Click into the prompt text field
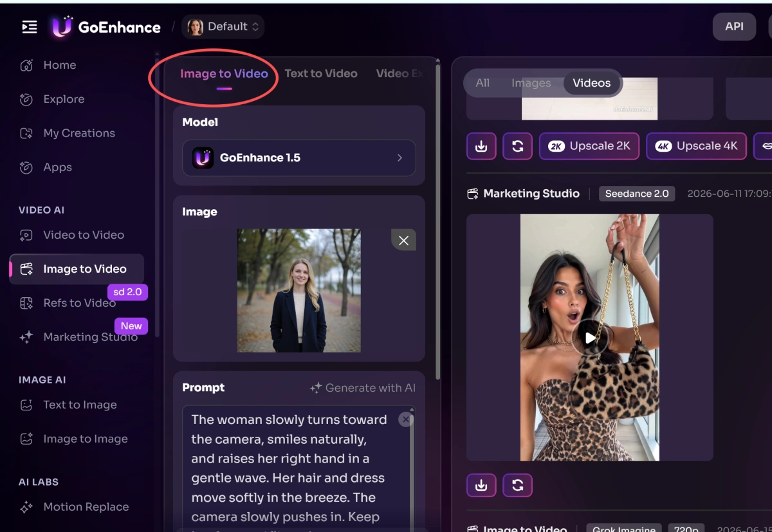The height and width of the screenshot is (532, 772). [x=299, y=468]
